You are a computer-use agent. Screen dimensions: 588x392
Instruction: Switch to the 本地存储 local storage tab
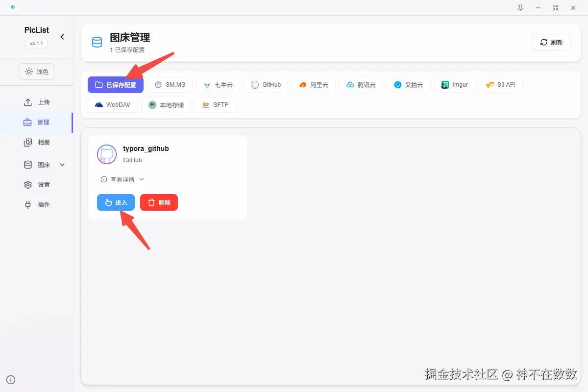point(166,105)
